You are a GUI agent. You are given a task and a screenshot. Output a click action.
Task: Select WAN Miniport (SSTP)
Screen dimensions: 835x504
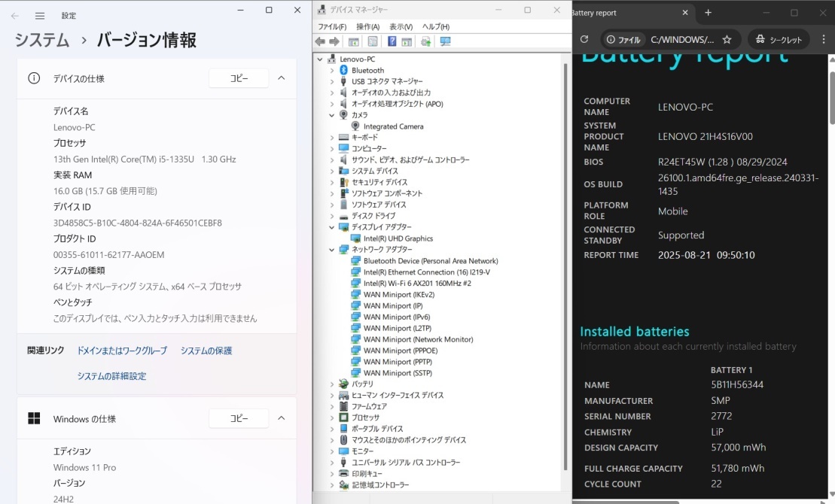tap(398, 373)
